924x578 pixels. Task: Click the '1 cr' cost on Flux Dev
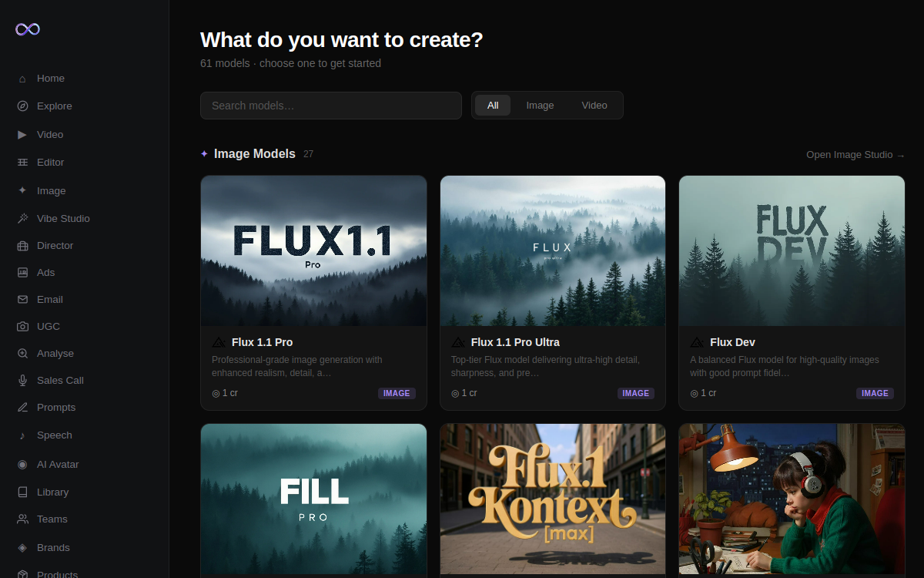(703, 393)
